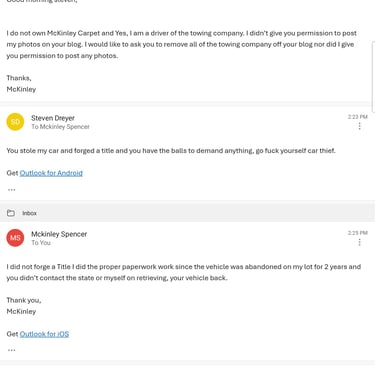Click the 2:25 PM timestamp

coord(358,233)
